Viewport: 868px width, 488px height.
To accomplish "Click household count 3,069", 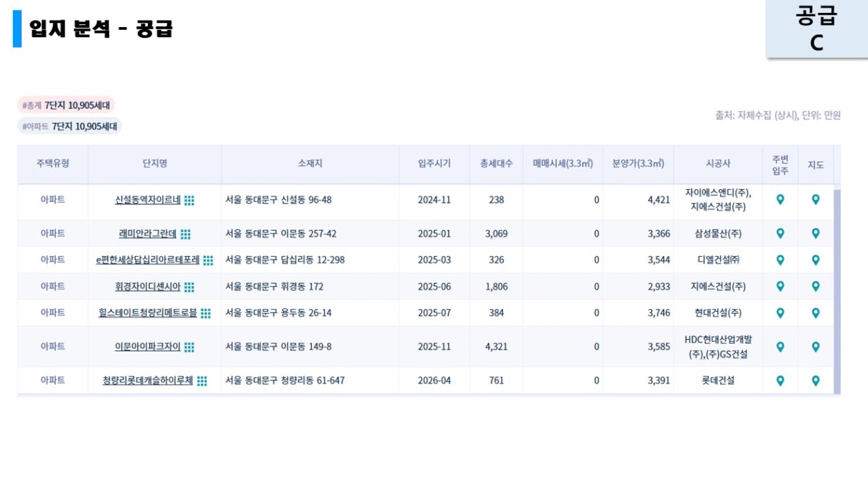I will point(496,233).
